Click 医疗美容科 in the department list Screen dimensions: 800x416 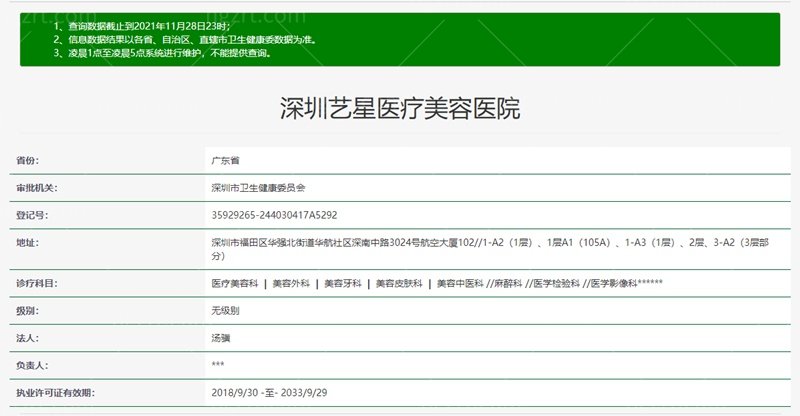pyautogui.click(x=234, y=284)
